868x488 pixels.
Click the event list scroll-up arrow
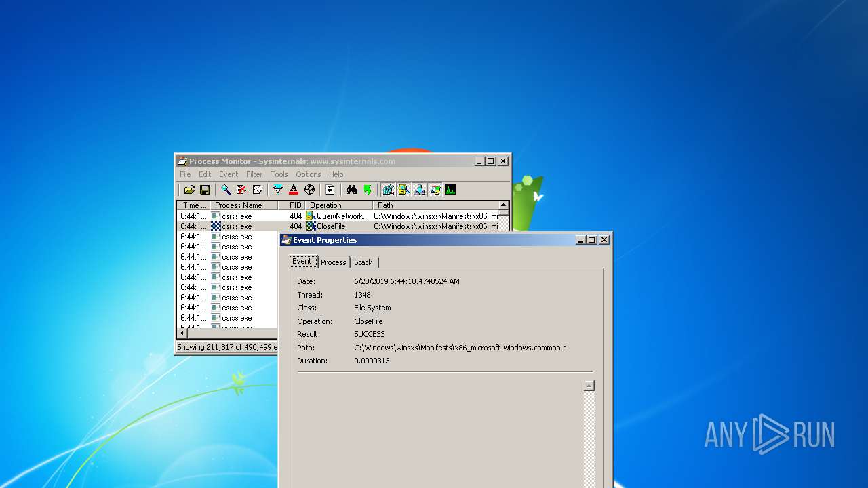coord(503,205)
